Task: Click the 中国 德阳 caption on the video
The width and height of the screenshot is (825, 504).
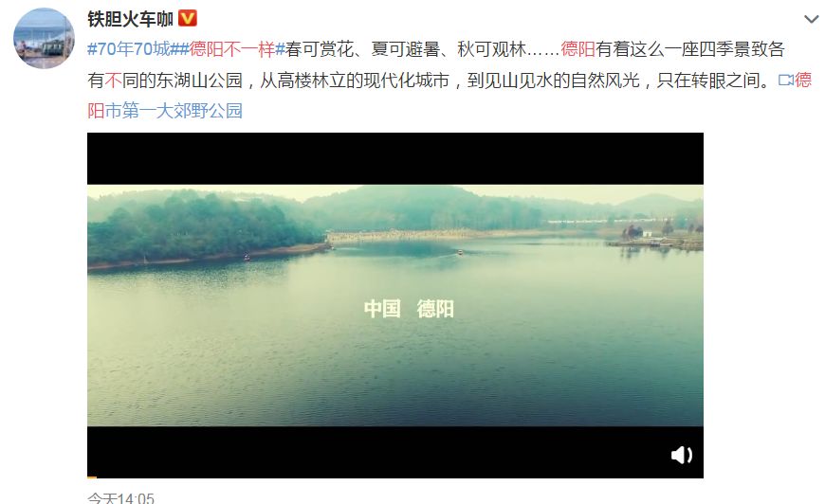Action: tap(409, 309)
